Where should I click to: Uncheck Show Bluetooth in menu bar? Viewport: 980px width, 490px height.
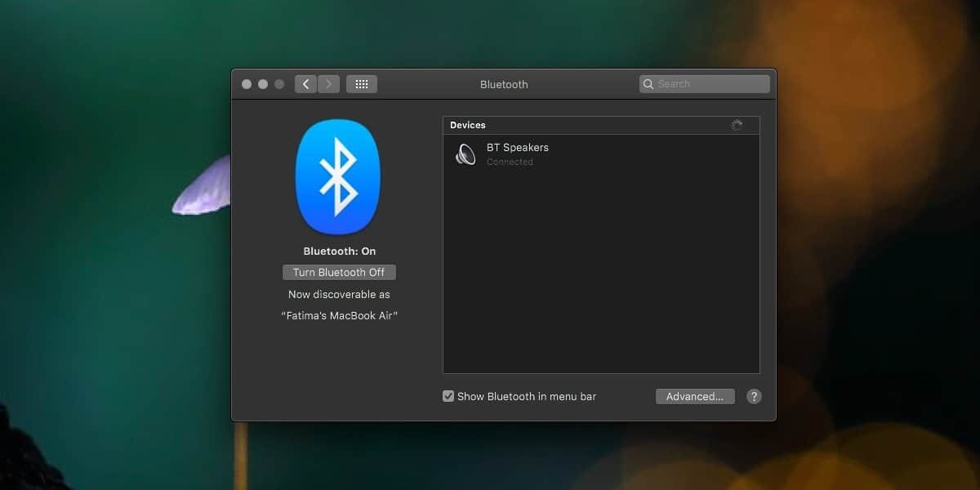click(448, 396)
